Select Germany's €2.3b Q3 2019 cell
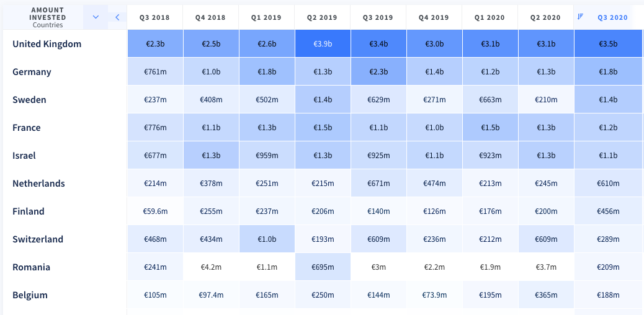 coord(378,72)
